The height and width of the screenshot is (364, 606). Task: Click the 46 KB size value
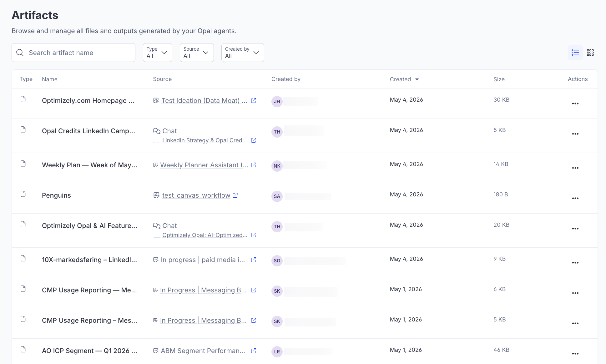coord(501,350)
